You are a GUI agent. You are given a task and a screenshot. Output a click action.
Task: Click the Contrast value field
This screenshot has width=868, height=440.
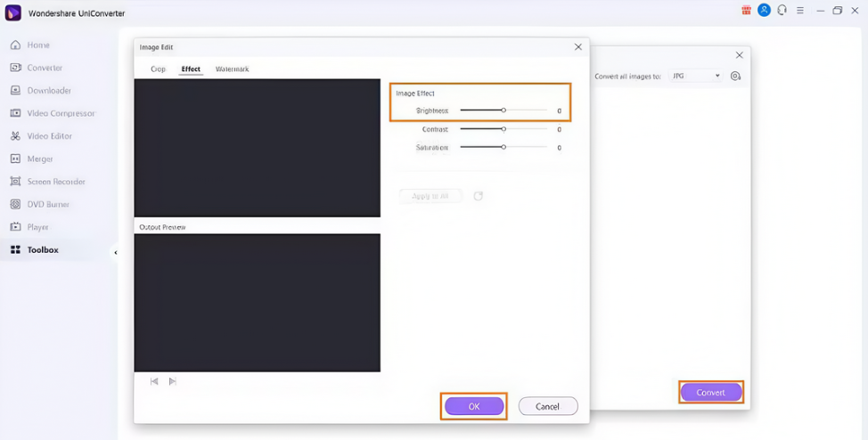[x=559, y=129]
